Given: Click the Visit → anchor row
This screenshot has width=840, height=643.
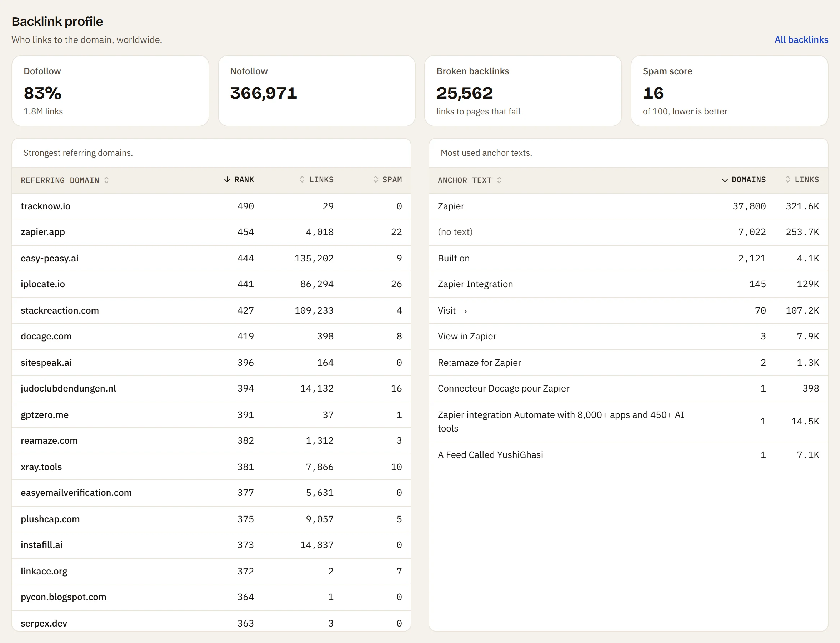Looking at the screenshot, I should click(628, 310).
